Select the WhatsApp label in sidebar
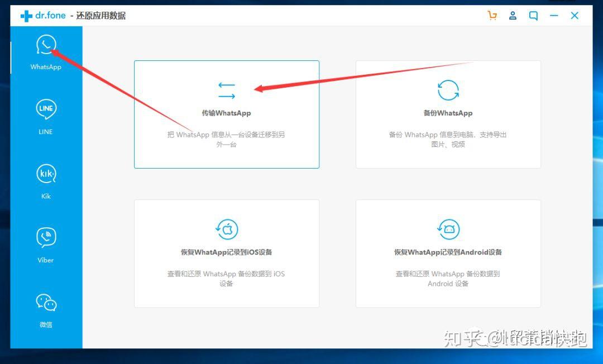603x364 pixels. pos(46,67)
